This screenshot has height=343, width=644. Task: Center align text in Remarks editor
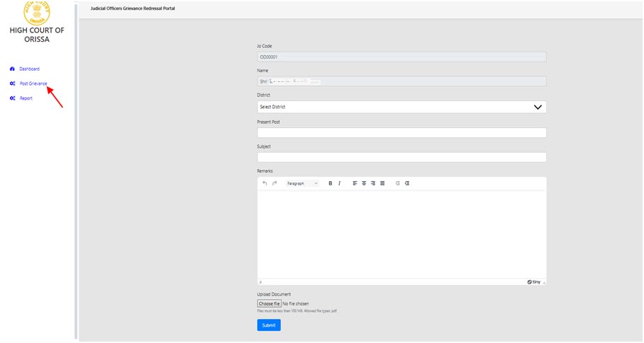364,183
